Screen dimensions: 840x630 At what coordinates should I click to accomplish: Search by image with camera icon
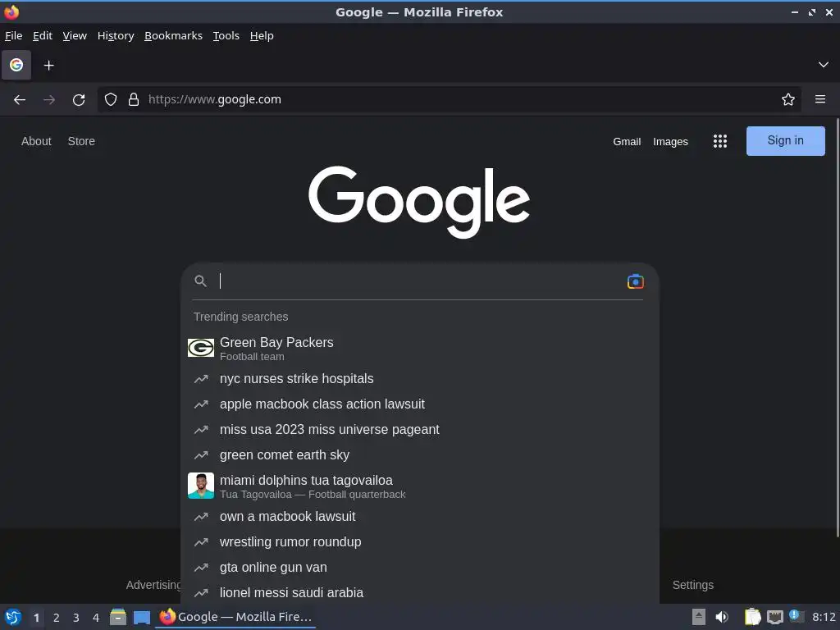pos(636,281)
